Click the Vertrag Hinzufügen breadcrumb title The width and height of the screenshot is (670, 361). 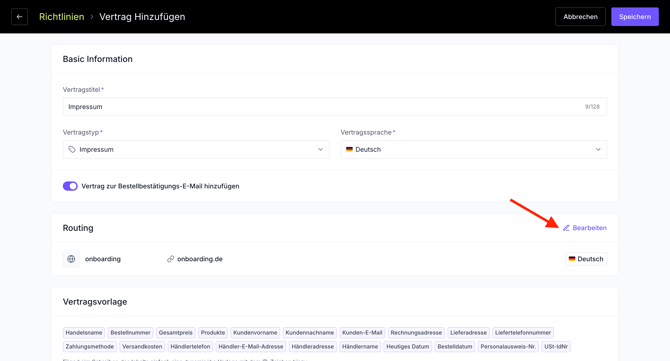coord(142,17)
